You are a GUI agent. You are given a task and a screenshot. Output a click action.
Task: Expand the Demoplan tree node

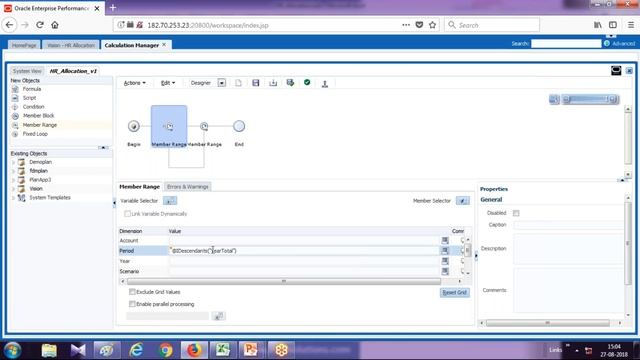tap(13, 162)
